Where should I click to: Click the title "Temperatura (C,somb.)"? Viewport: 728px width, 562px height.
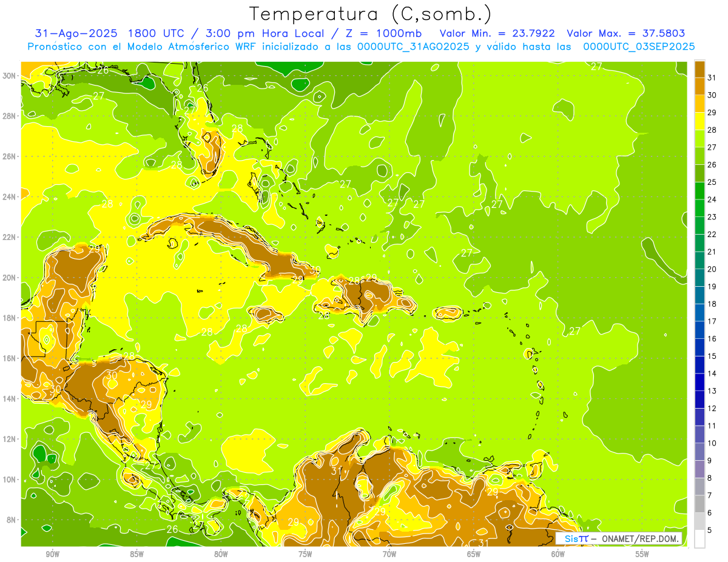(371, 14)
